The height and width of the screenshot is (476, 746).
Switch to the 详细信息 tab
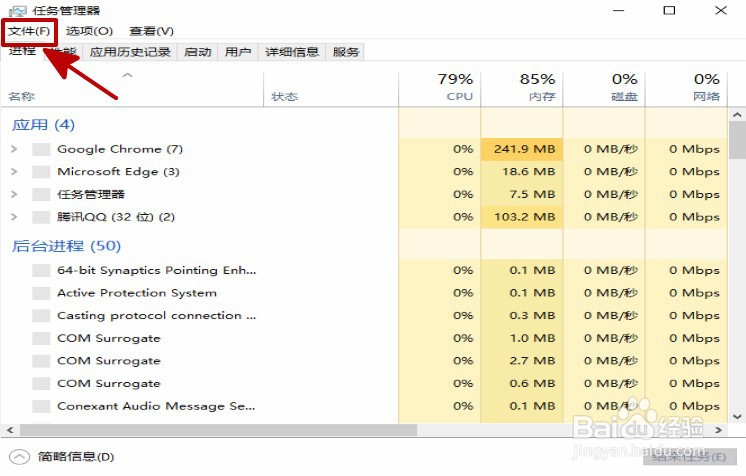pyautogui.click(x=292, y=52)
